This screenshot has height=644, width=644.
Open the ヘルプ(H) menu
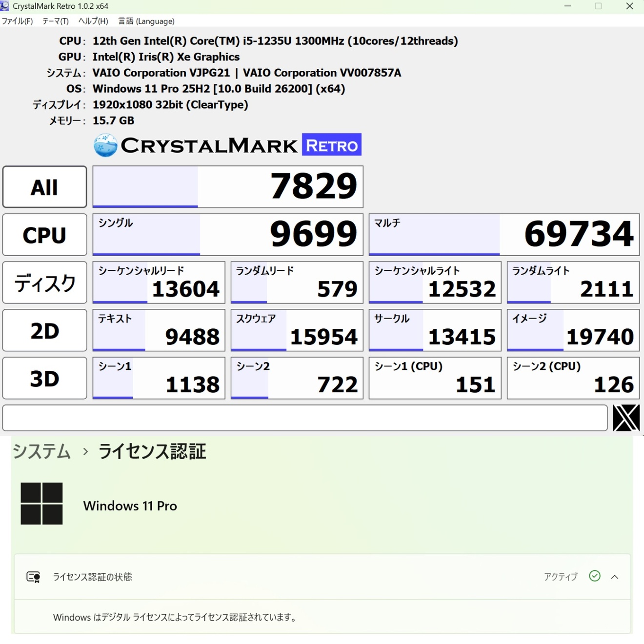(x=93, y=21)
